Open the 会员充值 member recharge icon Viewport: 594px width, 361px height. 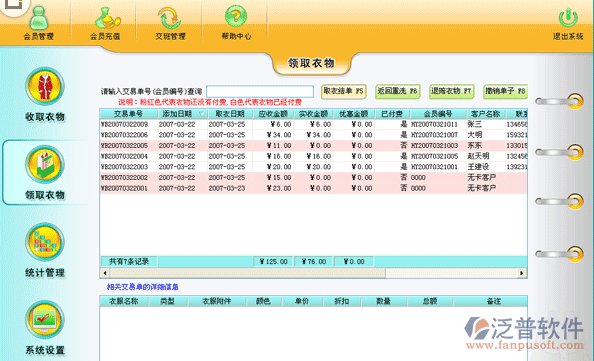click(x=107, y=18)
